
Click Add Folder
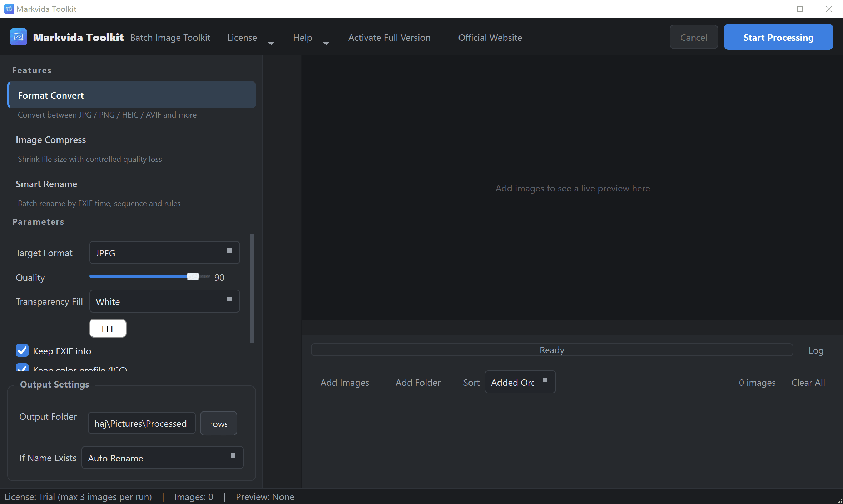[x=418, y=383]
